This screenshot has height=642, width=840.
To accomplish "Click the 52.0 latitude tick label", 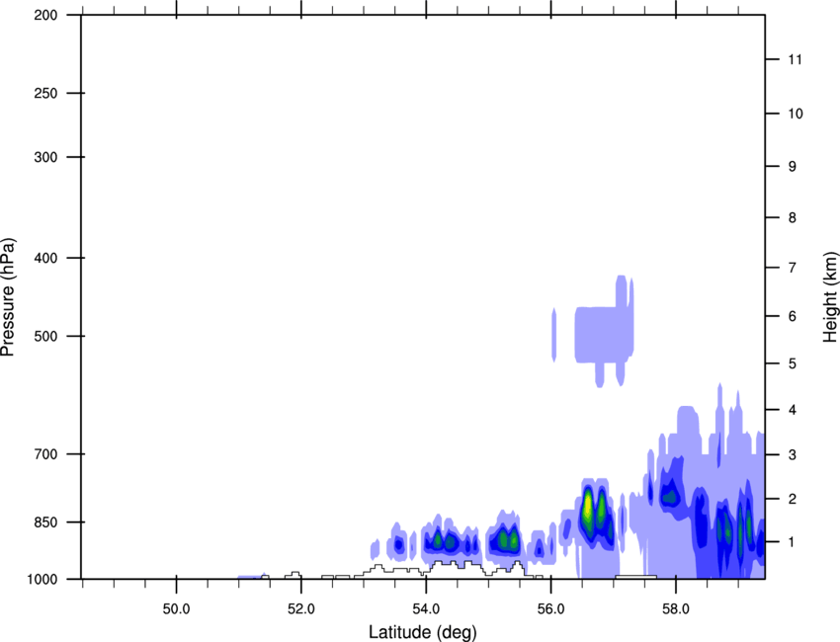I will [x=301, y=609].
